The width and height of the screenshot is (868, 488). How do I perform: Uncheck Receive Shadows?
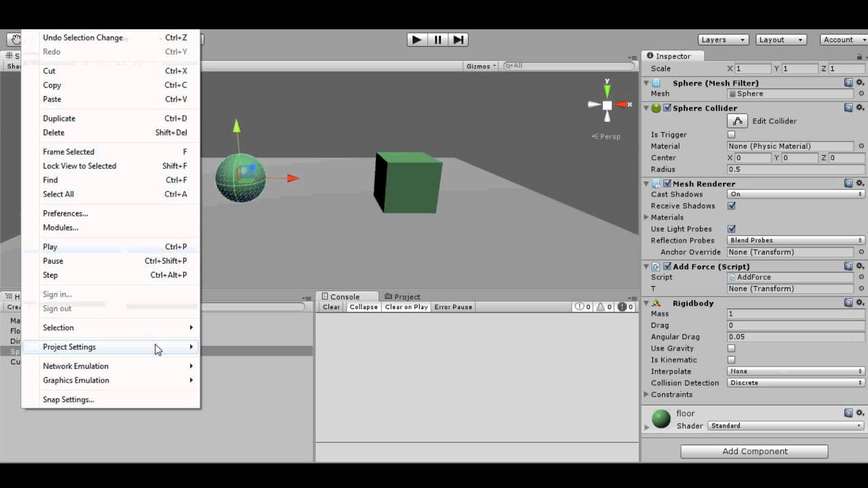point(731,206)
